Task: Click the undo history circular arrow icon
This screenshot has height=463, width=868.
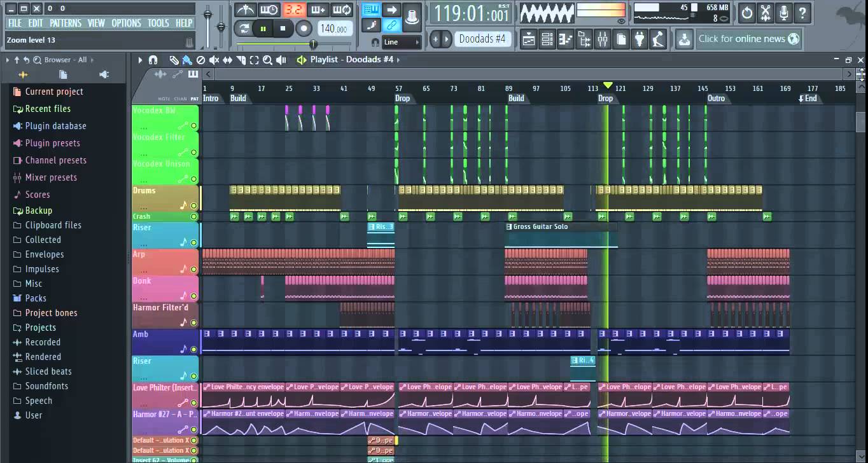Action: [x=747, y=12]
